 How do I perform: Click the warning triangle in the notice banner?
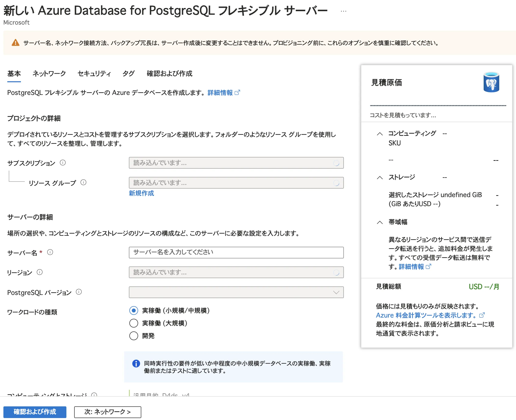15,43
